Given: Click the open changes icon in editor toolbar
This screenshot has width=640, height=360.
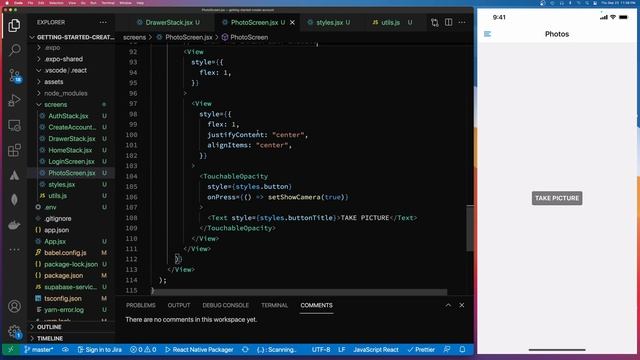Looking at the screenshot, I should pos(435,22).
